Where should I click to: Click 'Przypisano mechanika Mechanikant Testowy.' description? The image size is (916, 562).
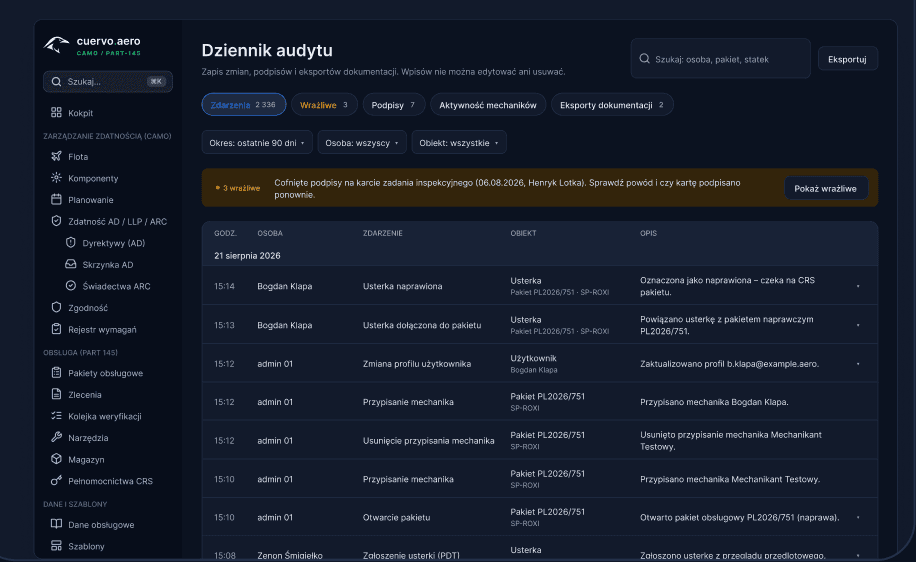(730, 479)
